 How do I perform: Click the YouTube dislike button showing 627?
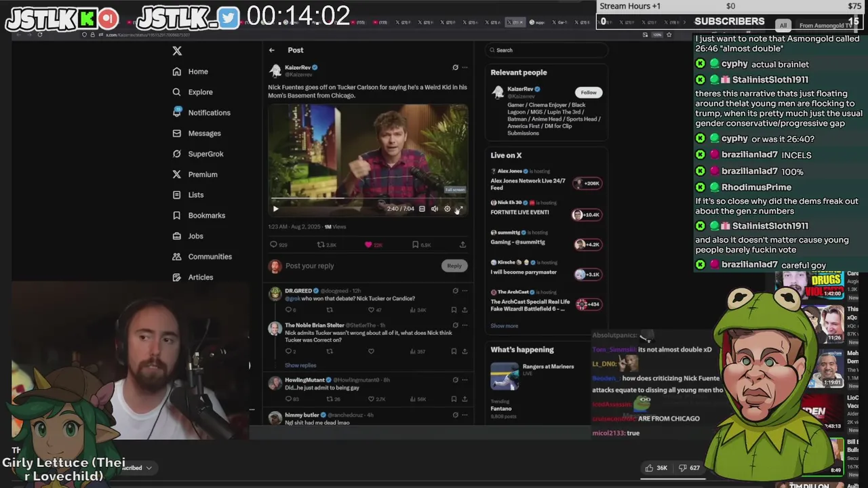pyautogui.click(x=690, y=468)
